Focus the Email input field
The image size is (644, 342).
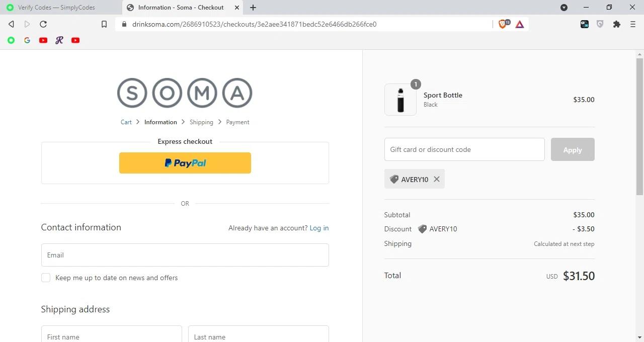coord(185,255)
